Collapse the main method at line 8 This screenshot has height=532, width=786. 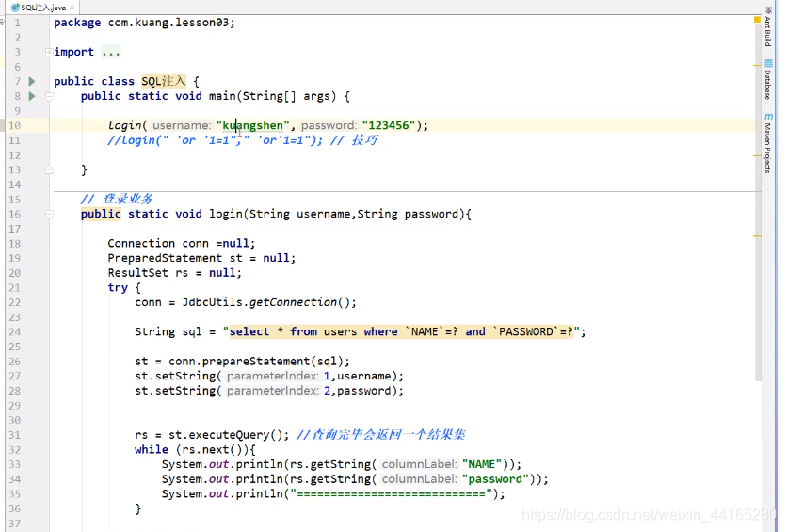pyautogui.click(x=49, y=96)
